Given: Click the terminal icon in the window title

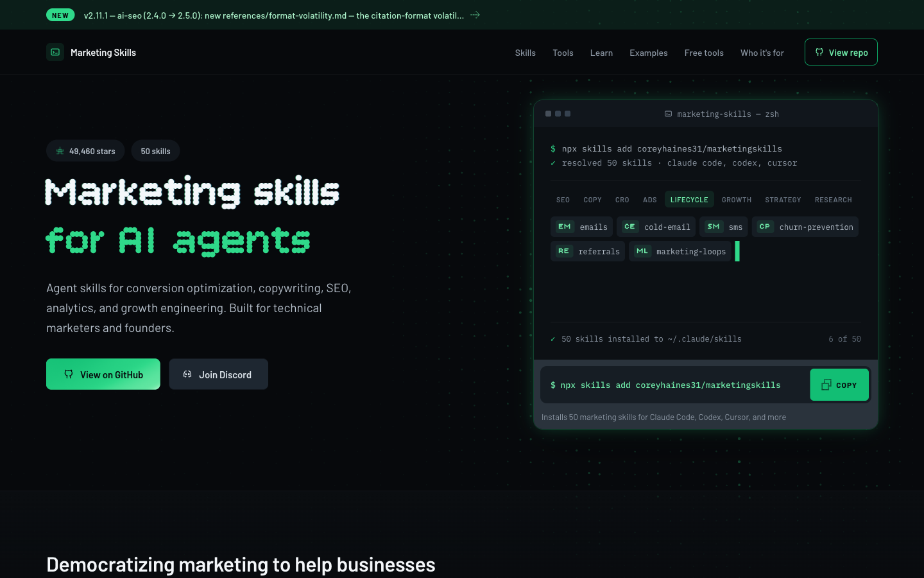Looking at the screenshot, I should (669, 114).
